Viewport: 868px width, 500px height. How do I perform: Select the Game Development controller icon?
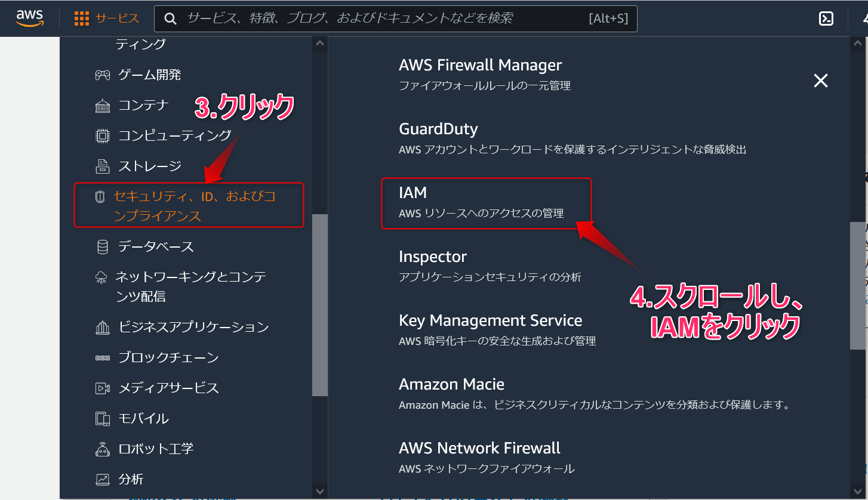coord(103,75)
